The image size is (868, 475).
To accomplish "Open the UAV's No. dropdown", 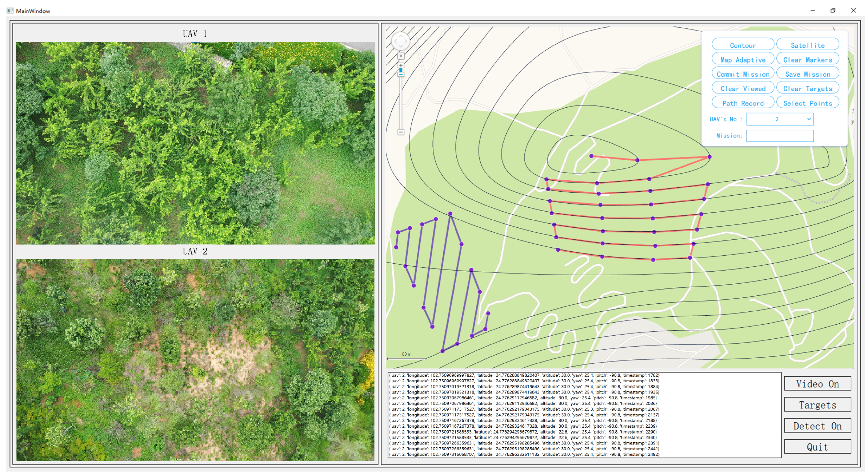I will [780, 119].
